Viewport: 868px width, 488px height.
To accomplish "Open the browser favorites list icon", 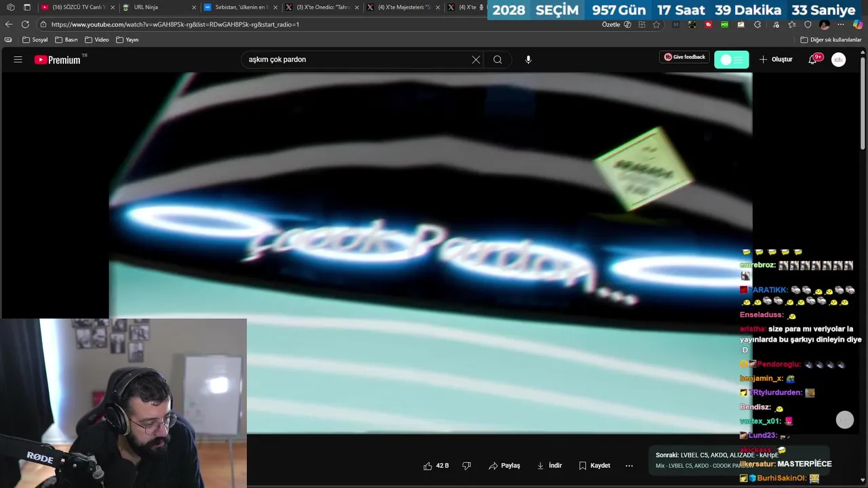I will click(x=791, y=24).
